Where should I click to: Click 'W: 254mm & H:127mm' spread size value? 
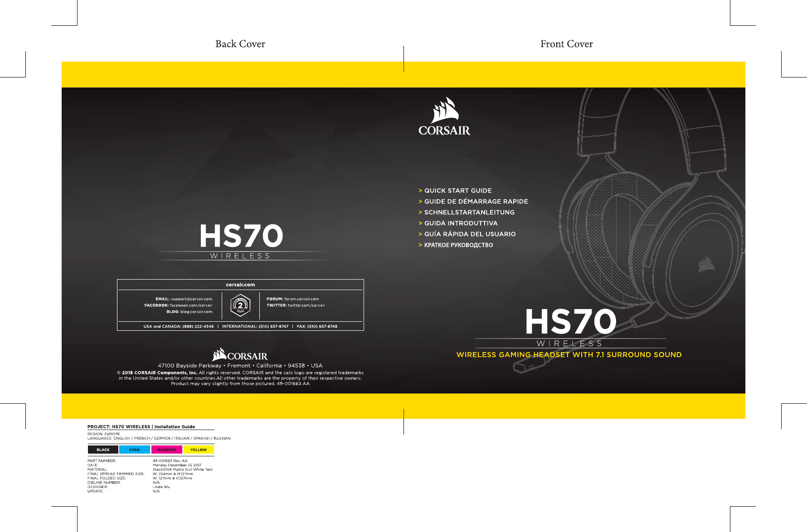[173, 474]
